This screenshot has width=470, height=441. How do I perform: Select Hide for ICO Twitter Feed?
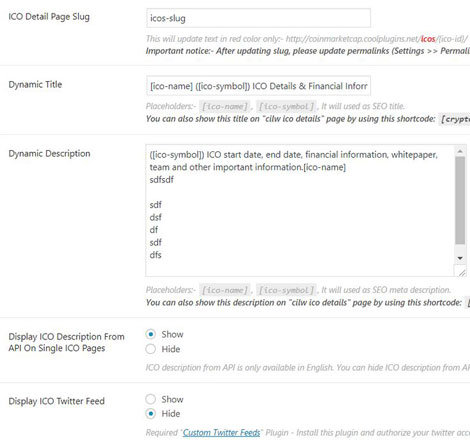151,414
